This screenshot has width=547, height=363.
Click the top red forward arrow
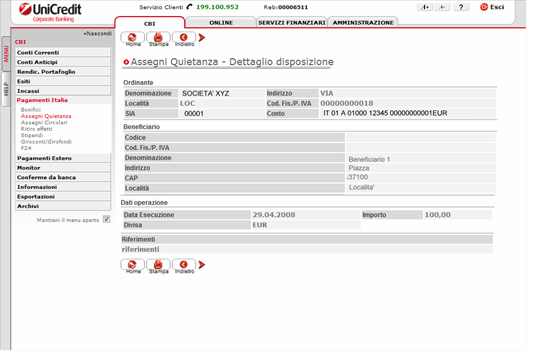(x=202, y=37)
